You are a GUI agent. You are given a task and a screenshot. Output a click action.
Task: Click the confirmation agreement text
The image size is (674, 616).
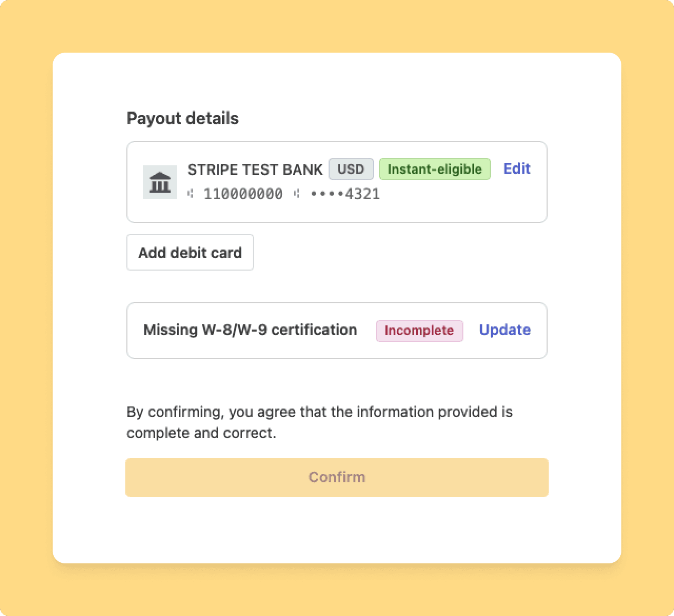(319, 412)
